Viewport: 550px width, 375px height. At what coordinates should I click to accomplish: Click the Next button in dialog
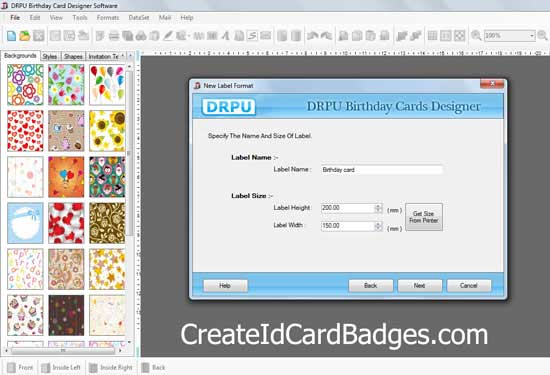[x=420, y=286]
